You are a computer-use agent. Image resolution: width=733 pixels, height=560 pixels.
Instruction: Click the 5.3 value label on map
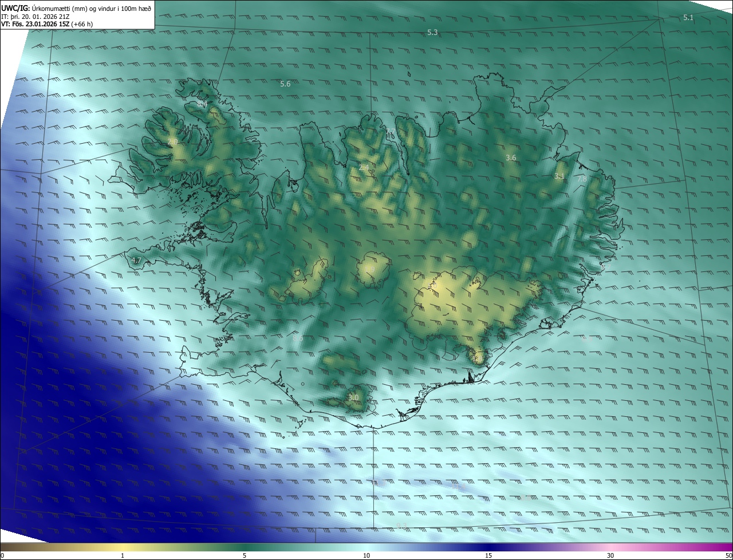432,33
